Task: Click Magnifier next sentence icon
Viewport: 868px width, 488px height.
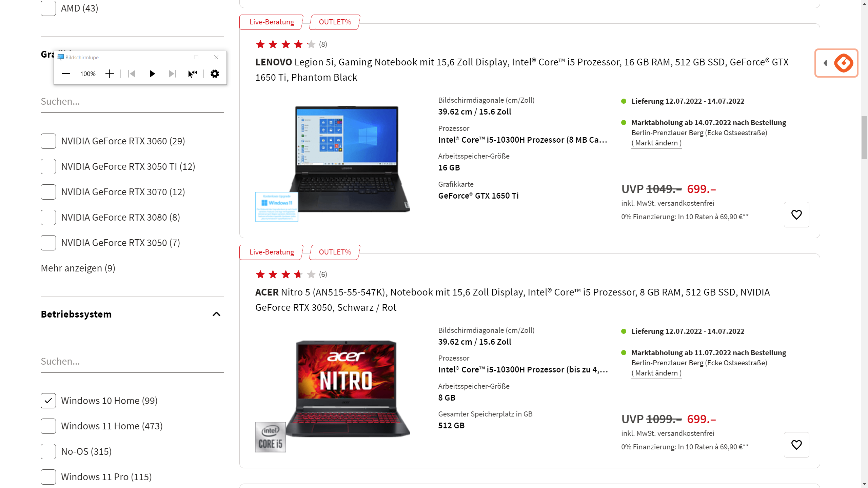Action: tap(173, 74)
